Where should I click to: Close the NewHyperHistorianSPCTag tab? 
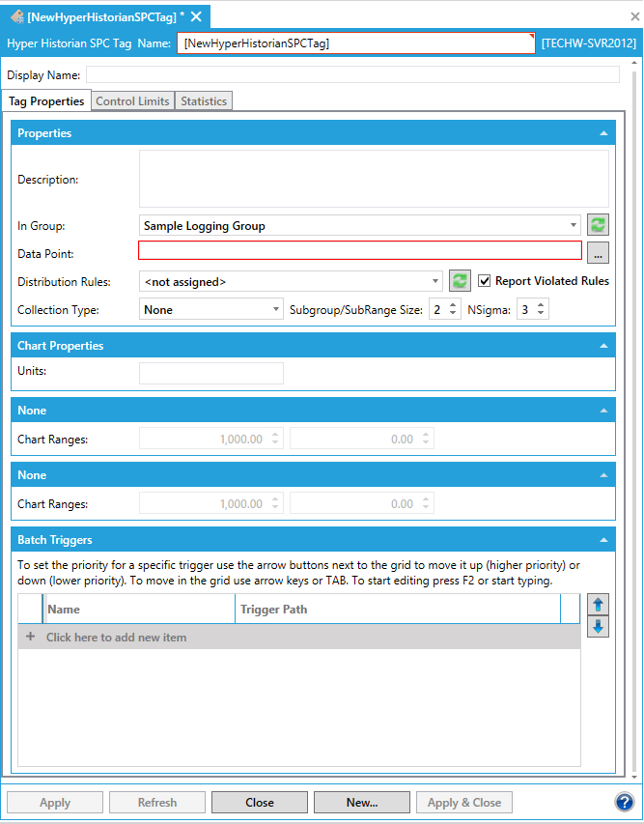[196, 16]
